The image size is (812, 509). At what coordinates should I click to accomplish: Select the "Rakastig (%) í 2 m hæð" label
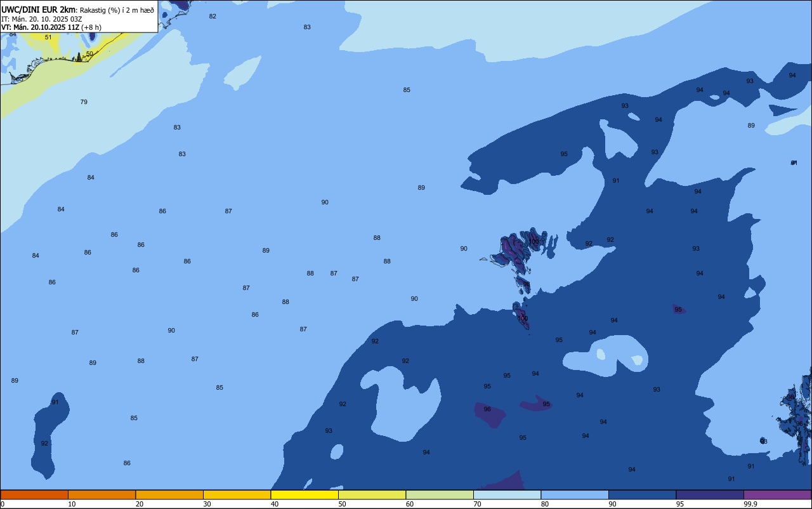pyautogui.click(x=117, y=10)
